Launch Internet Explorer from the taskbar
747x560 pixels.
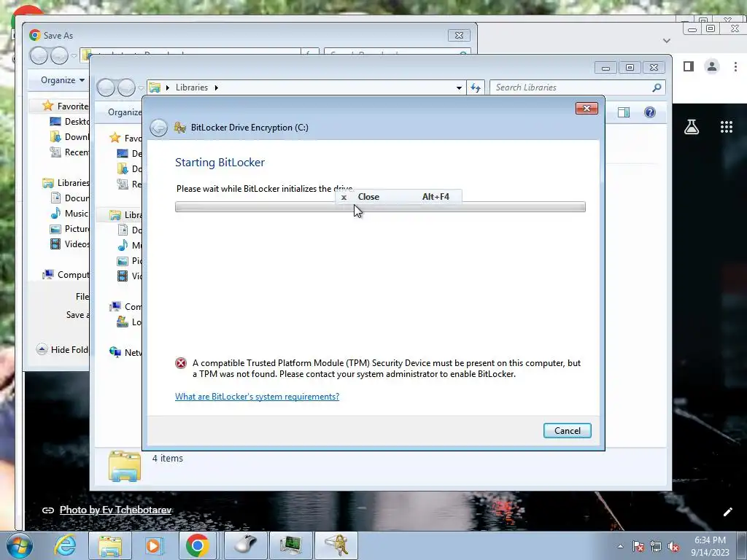(65, 545)
